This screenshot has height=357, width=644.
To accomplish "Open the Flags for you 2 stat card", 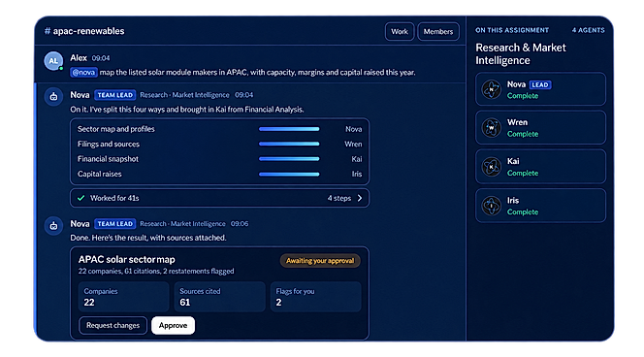I will pyautogui.click(x=315, y=297).
